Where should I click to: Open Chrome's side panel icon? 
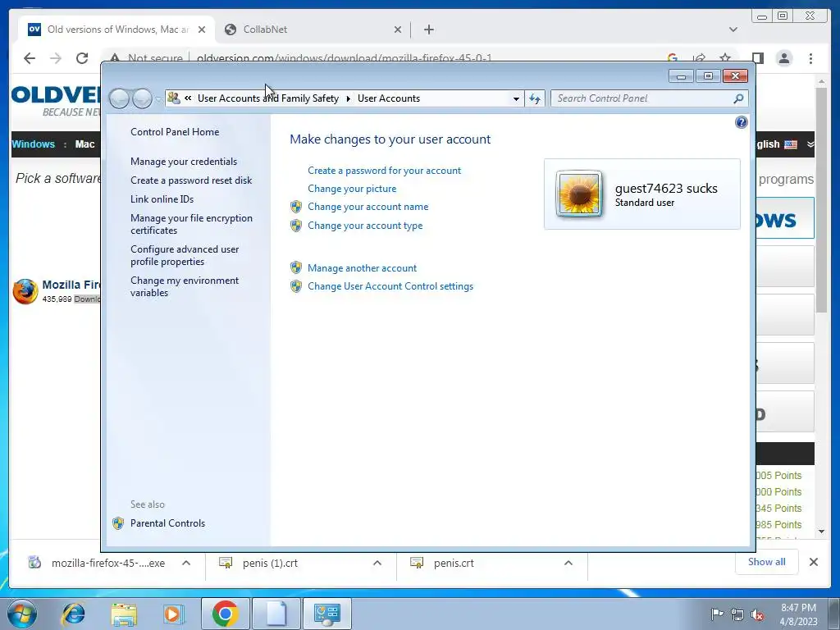757,58
